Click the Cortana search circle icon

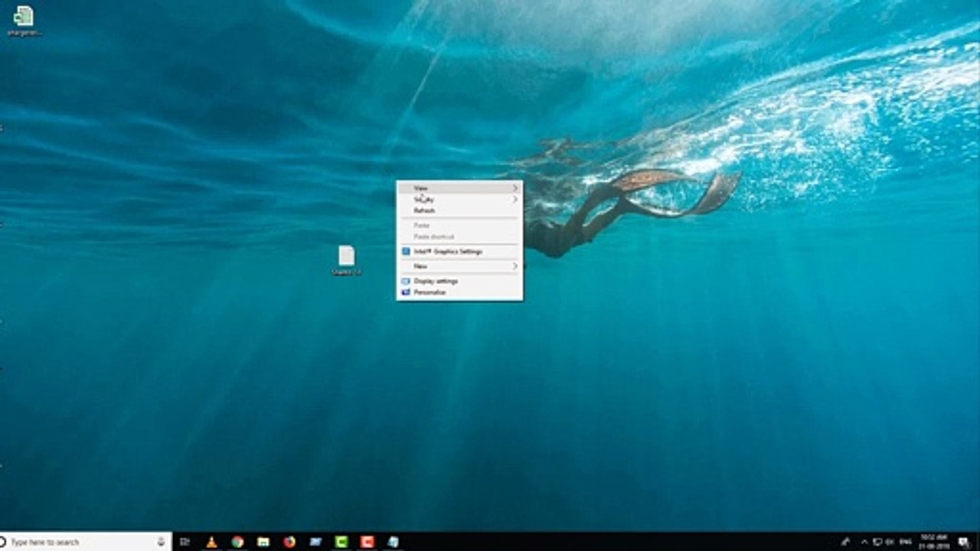tap(3, 542)
